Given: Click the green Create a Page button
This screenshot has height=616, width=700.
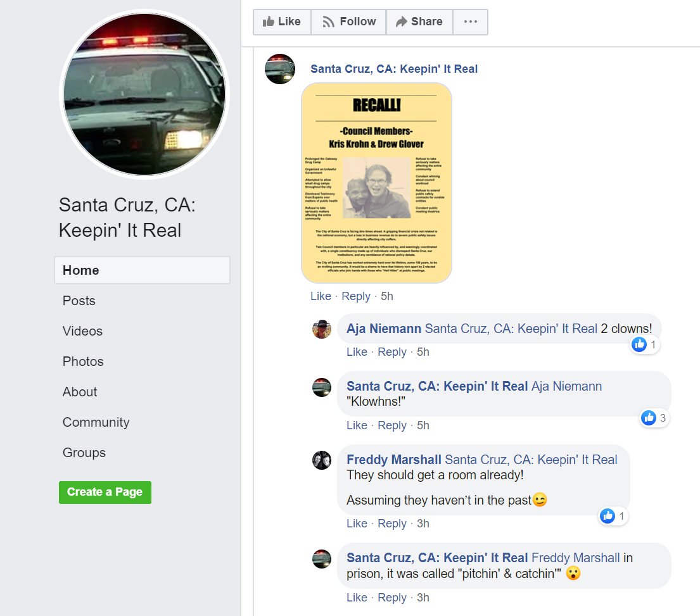Looking at the screenshot, I should click(x=105, y=492).
